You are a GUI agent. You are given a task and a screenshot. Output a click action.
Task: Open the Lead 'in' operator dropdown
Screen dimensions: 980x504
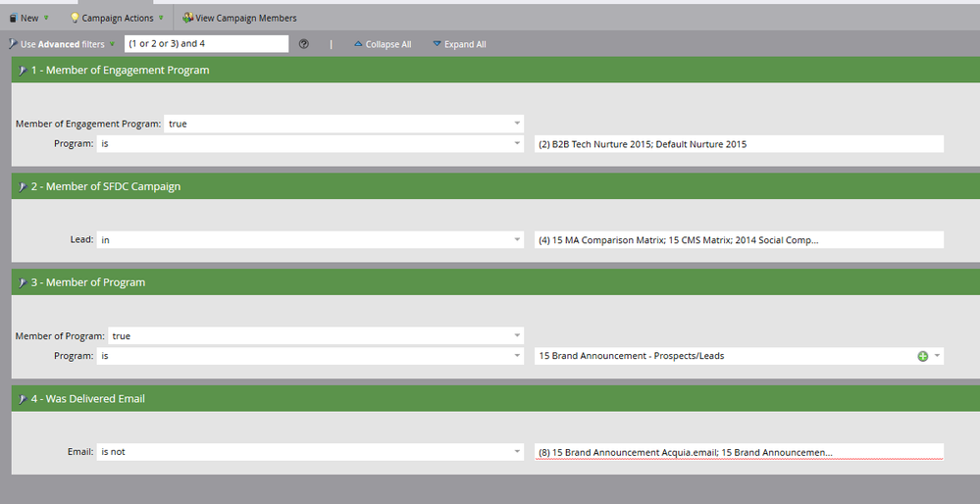pyautogui.click(x=310, y=240)
